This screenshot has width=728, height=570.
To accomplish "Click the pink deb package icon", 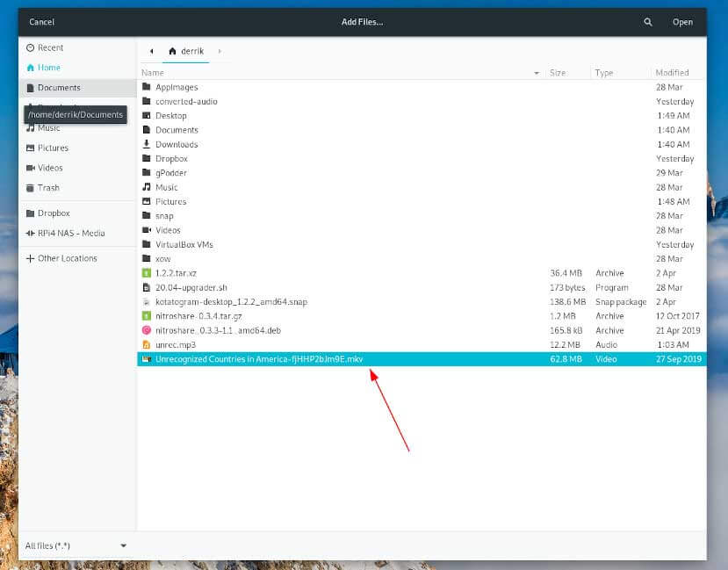I will [147, 330].
